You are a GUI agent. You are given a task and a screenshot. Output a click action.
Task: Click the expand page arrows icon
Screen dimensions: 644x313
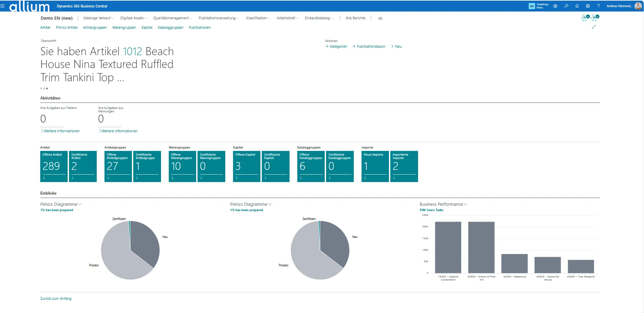click(594, 27)
